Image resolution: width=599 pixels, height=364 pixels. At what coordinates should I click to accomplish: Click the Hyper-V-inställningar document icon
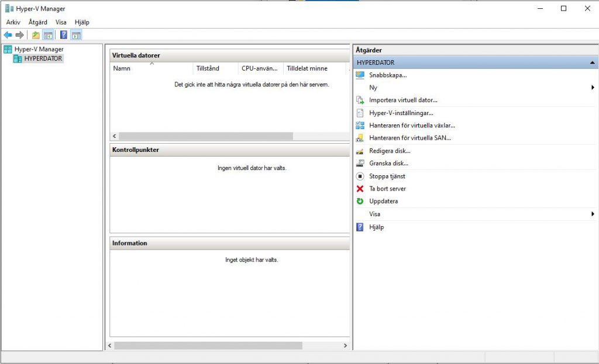(x=360, y=113)
